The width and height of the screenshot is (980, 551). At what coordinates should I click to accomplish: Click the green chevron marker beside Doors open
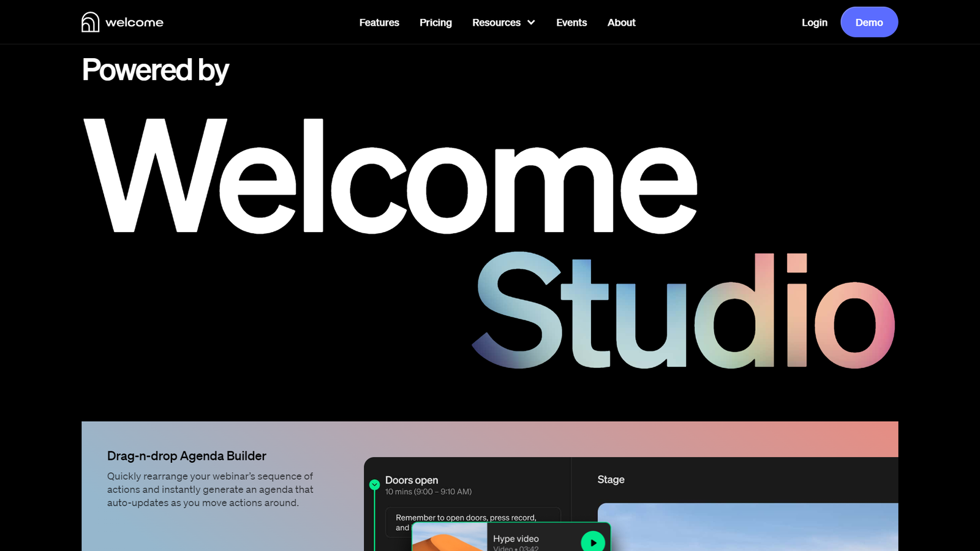pyautogui.click(x=374, y=485)
